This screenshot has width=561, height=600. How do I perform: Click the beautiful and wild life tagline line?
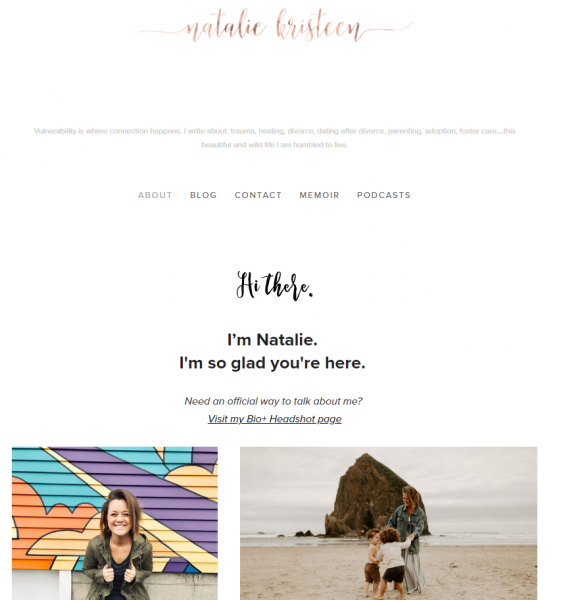click(x=274, y=145)
